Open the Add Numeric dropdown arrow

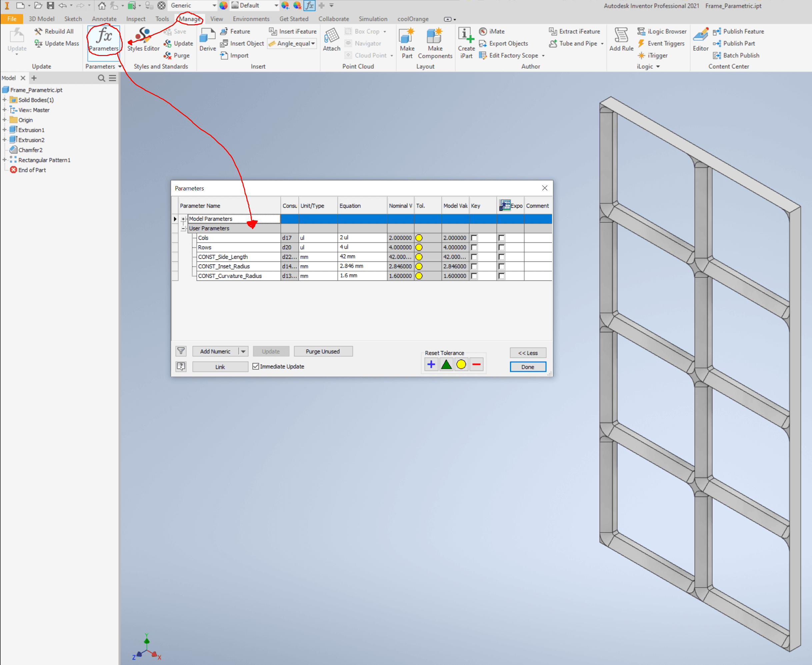[x=243, y=351]
